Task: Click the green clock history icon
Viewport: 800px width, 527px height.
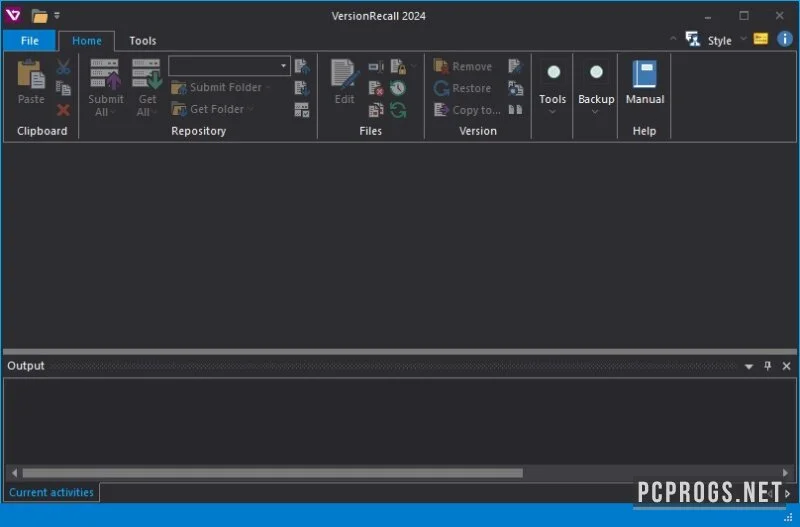Action: tap(398, 88)
